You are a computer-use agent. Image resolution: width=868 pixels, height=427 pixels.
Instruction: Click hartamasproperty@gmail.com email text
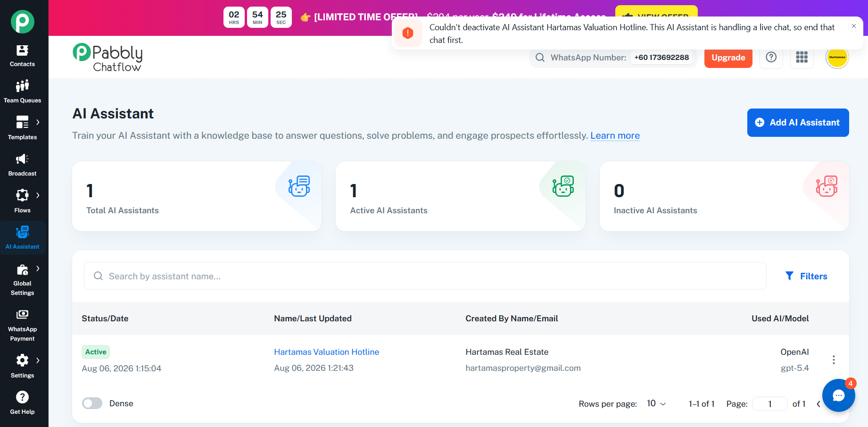[x=523, y=368]
